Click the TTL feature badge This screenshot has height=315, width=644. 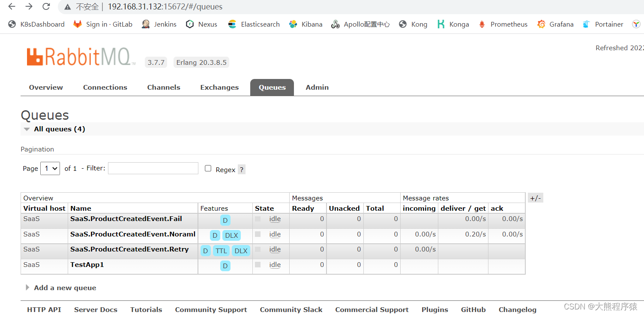tap(221, 251)
